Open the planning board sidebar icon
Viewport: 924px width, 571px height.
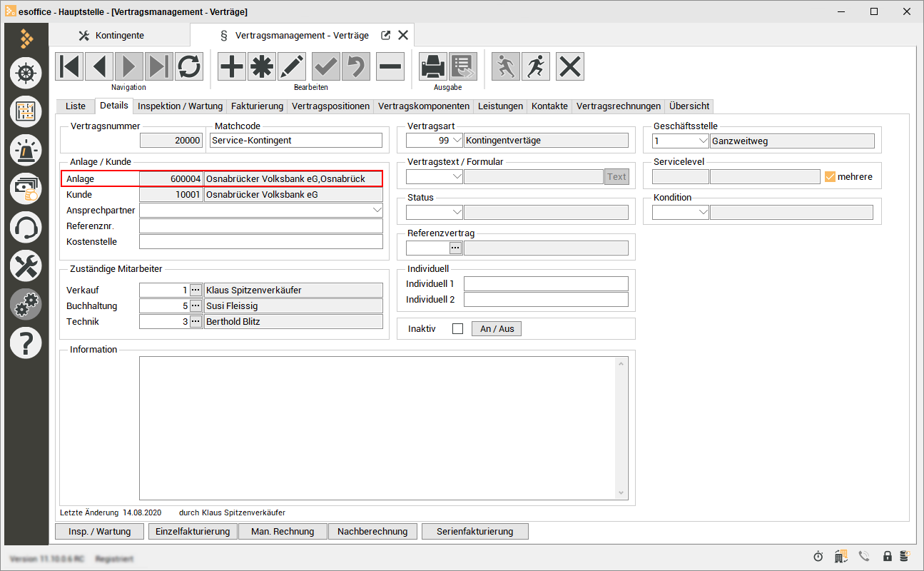tap(26, 111)
